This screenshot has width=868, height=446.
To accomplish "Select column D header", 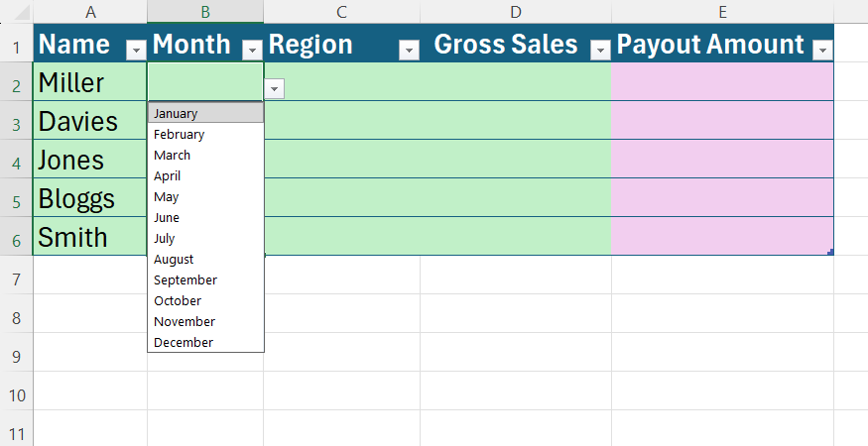I will point(516,12).
